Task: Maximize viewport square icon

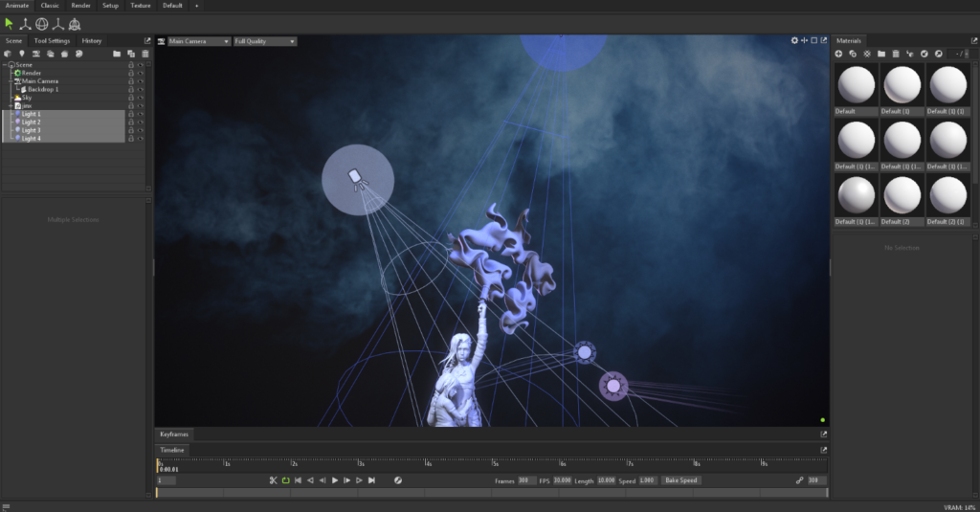Action: tap(814, 40)
